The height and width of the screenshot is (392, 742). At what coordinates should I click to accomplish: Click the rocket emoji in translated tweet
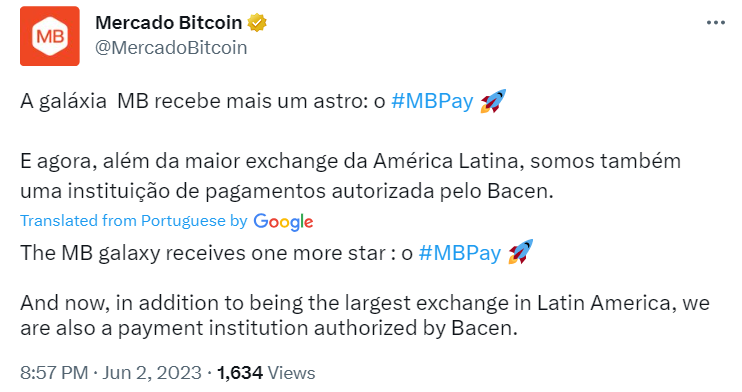520,252
